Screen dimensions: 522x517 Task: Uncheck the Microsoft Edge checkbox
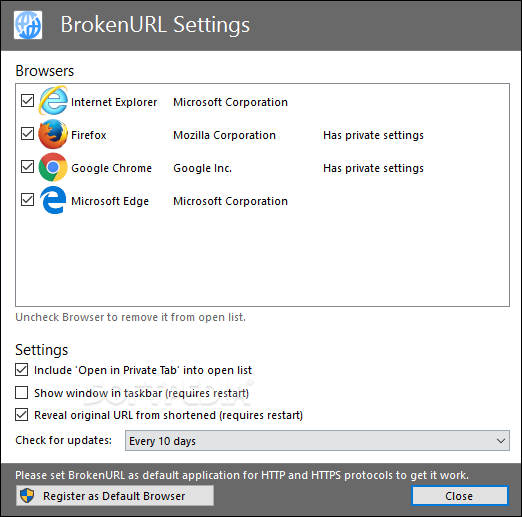pos(27,200)
